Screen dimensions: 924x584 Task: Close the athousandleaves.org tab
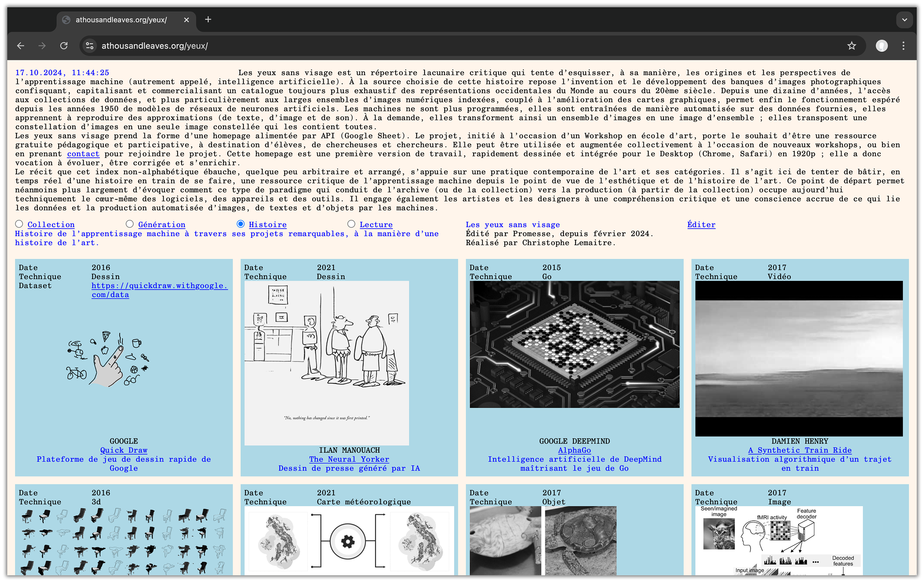pos(187,20)
